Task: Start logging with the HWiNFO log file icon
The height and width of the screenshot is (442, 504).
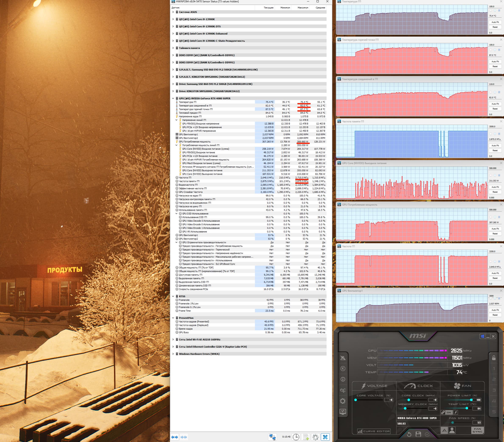Action: [x=306, y=437]
